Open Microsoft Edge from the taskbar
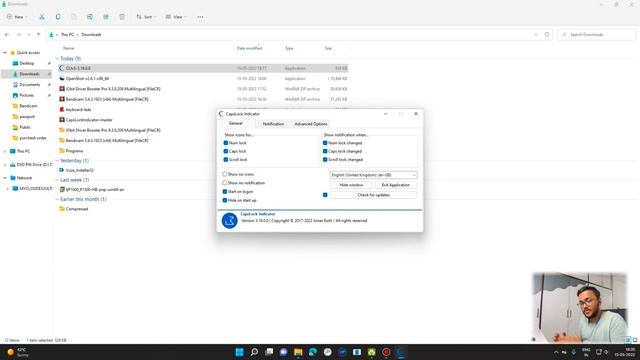This screenshot has width=640, height=360. [313, 352]
